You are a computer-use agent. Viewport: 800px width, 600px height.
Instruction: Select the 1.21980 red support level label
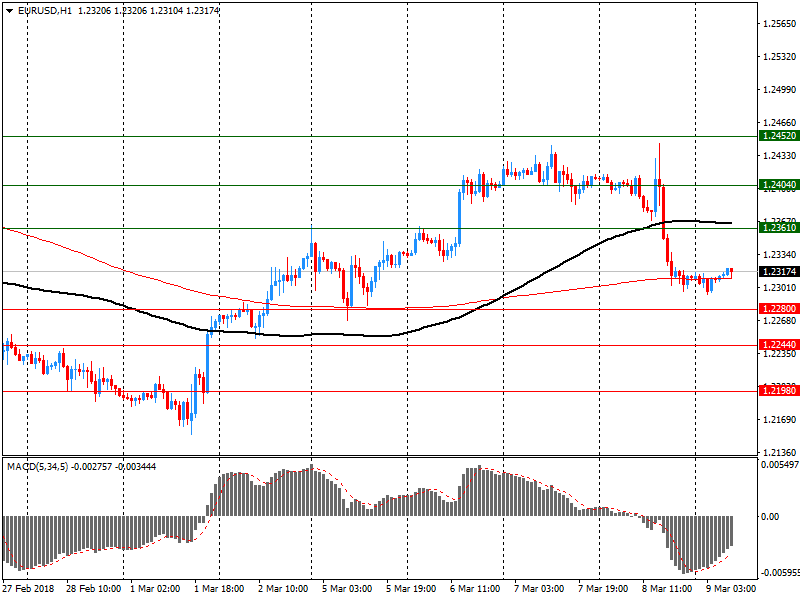[x=779, y=391]
